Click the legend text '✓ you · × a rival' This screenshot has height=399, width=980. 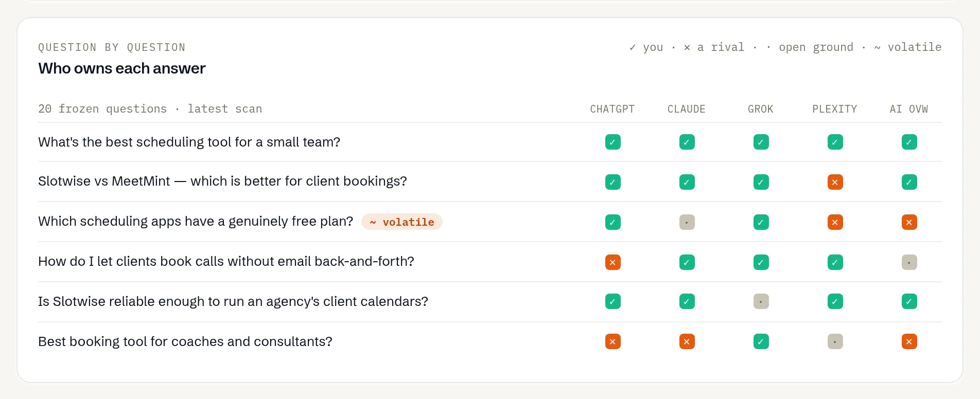687,47
